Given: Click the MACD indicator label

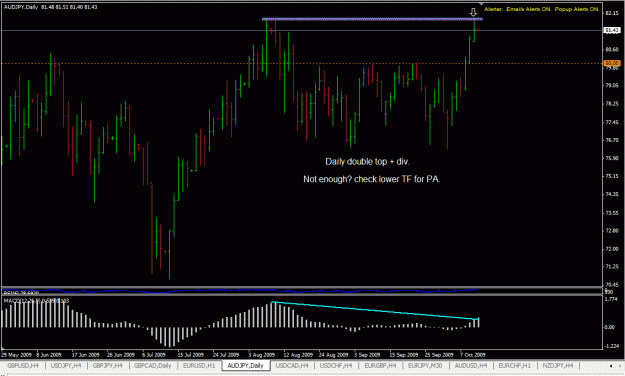Looking at the screenshot, I should [x=36, y=300].
